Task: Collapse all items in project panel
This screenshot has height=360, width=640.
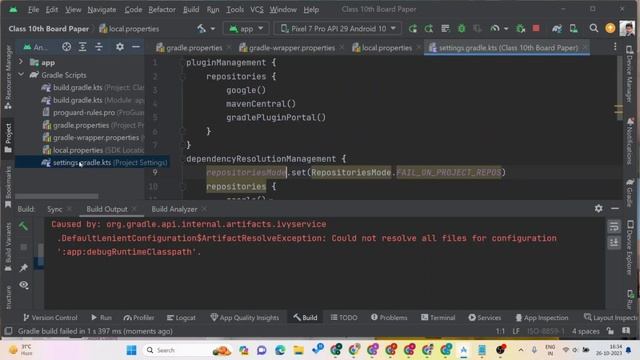Action: [x=99, y=47]
